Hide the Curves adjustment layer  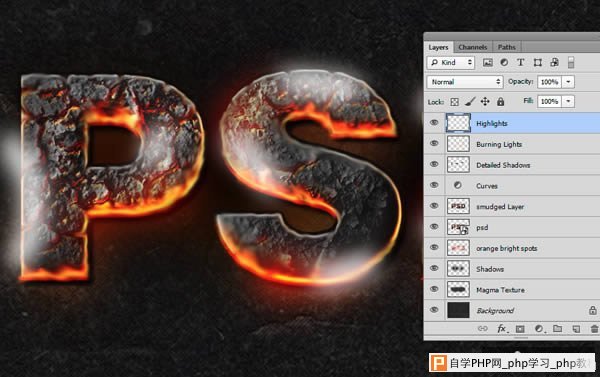434,185
